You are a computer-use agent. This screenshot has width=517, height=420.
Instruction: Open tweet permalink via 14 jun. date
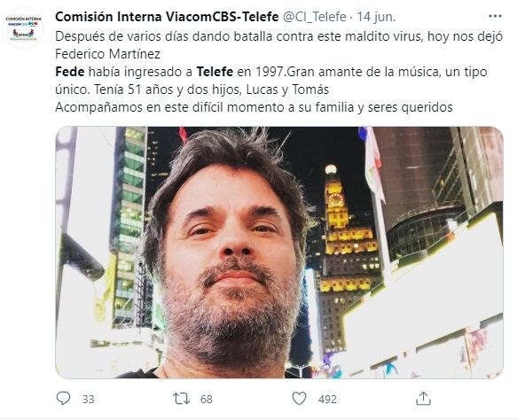pos(376,17)
